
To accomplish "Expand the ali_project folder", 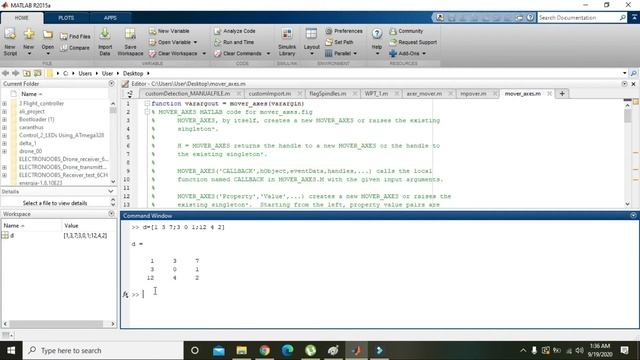I will coord(4,111).
